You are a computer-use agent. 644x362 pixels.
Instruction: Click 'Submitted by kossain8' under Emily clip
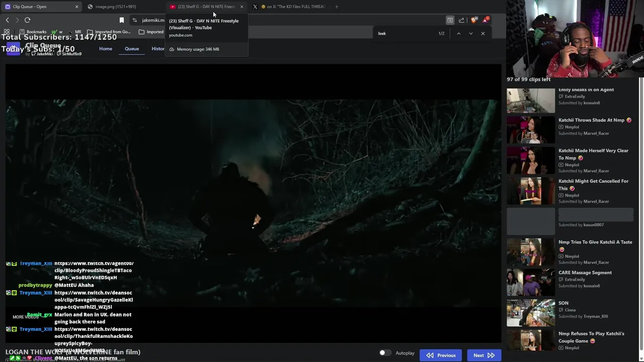(x=579, y=103)
